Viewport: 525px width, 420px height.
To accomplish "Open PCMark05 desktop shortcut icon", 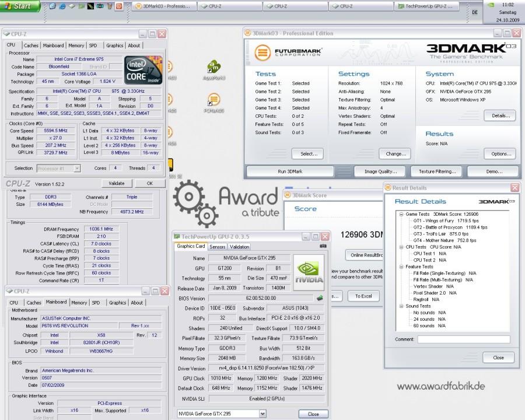I will 214,103.
